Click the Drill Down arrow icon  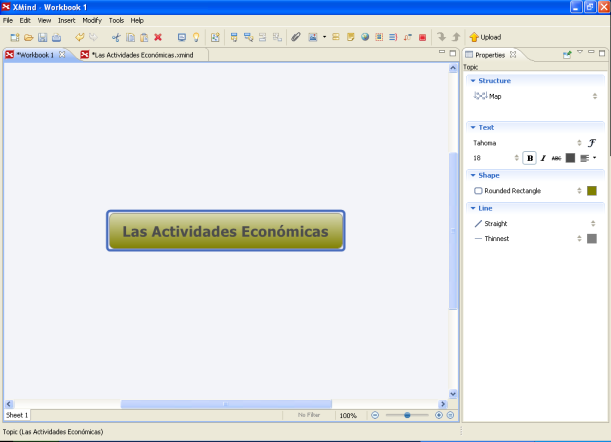[x=441, y=37]
